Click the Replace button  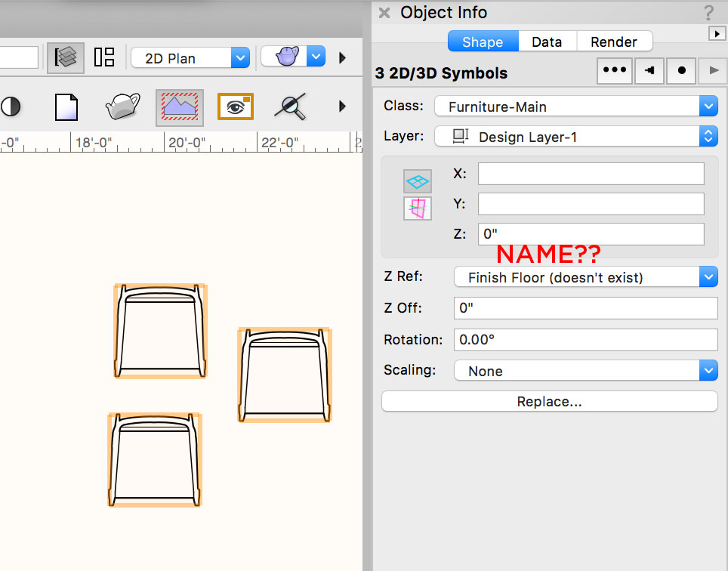click(549, 401)
